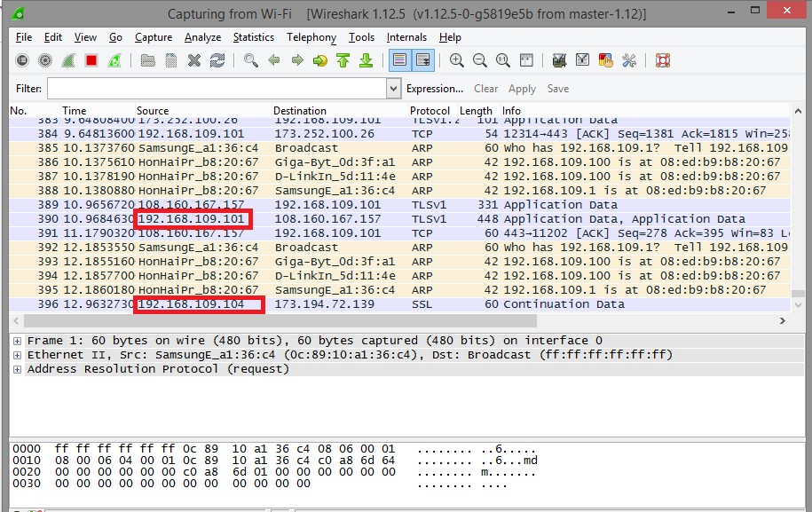
Task: Click the packet list horizontal scrollbar thumb
Action: [x=280, y=321]
